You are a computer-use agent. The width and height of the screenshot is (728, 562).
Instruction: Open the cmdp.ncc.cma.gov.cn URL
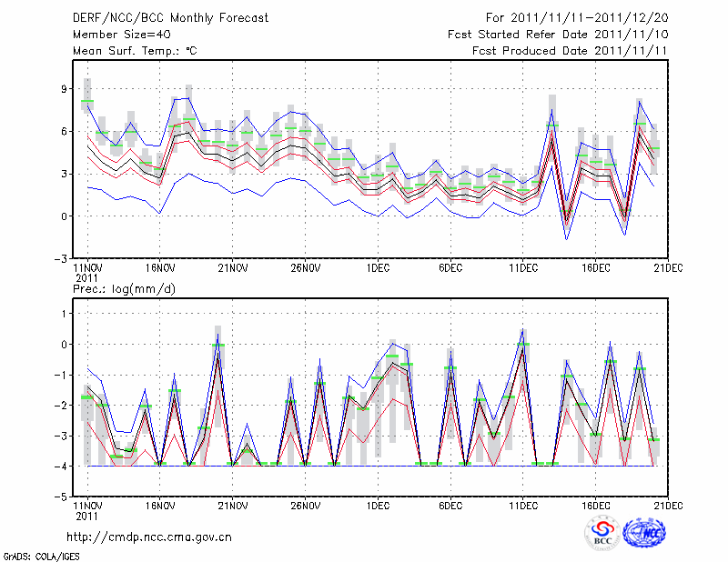149,537
